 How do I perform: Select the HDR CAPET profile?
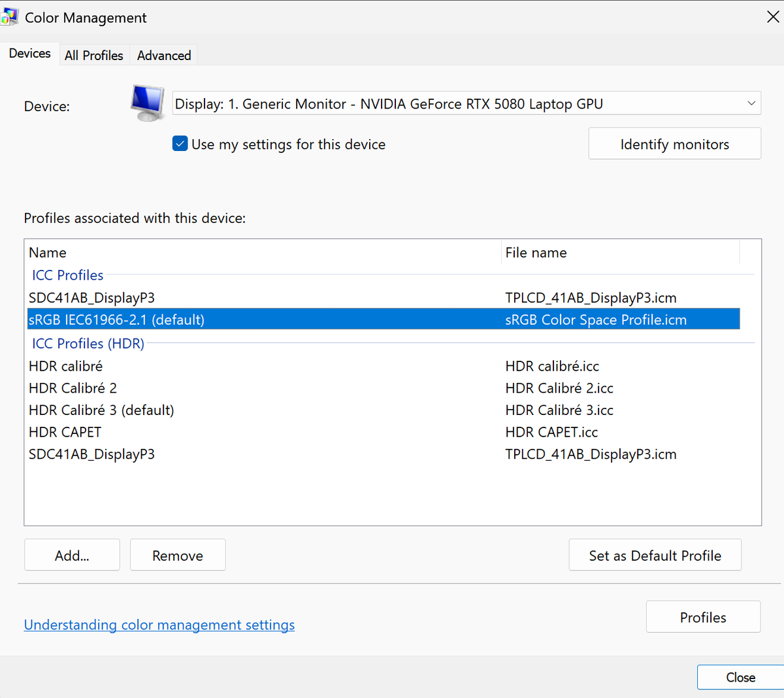[x=384, y=432]
